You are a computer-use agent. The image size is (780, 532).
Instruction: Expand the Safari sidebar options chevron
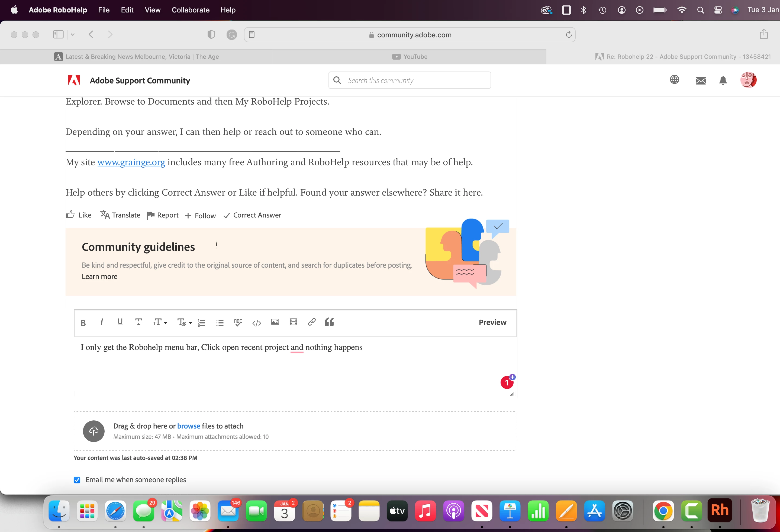coord(72,35)
